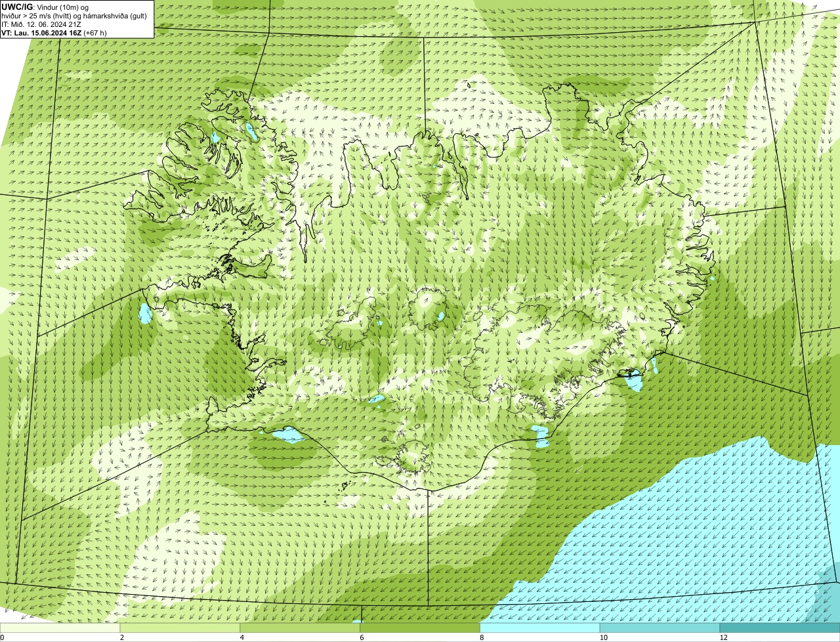Click the '12' tick label on the colorbar

coord(723,637)
